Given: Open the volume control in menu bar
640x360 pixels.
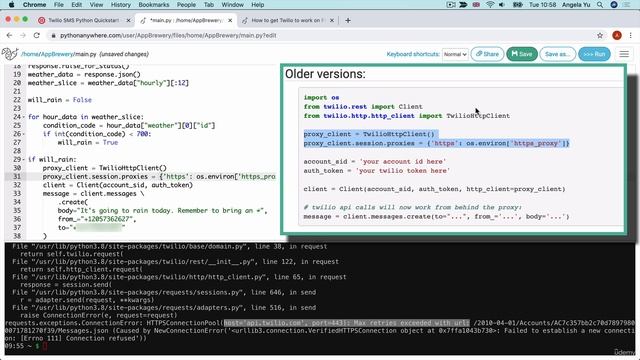Looking at the screenshot, I should tap(502, 4).
